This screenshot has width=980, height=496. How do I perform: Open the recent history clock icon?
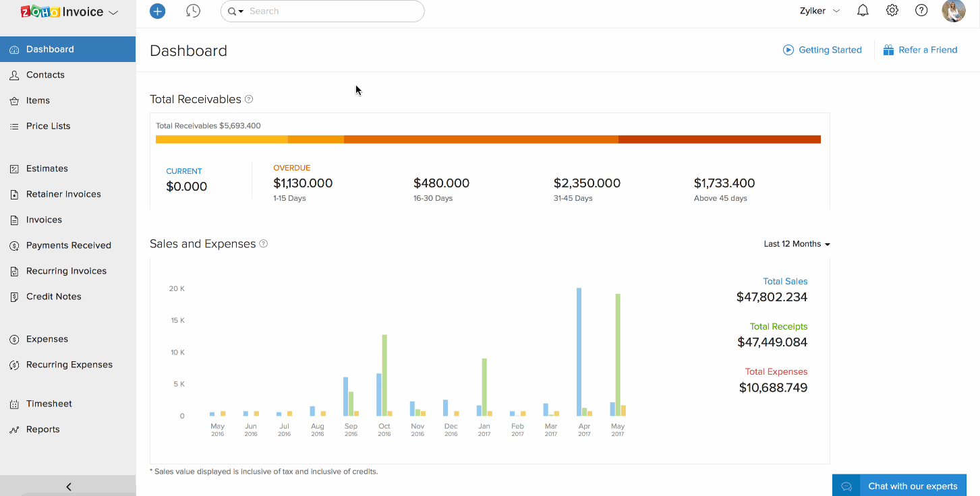193,11
